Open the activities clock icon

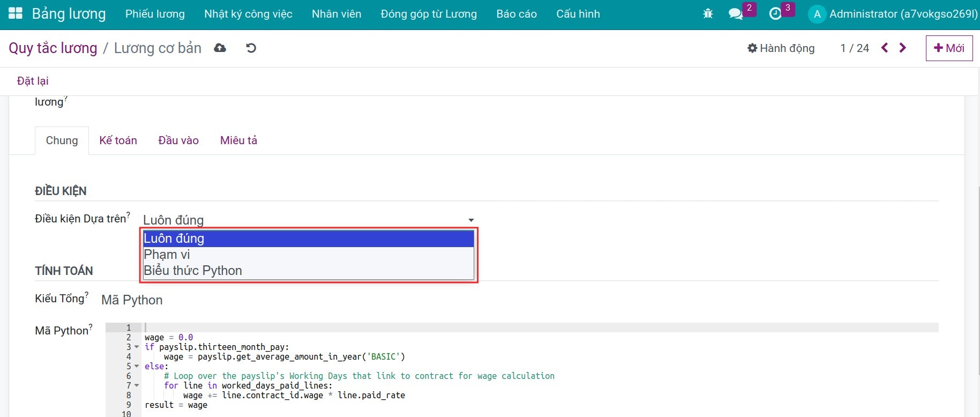point(775,14)
